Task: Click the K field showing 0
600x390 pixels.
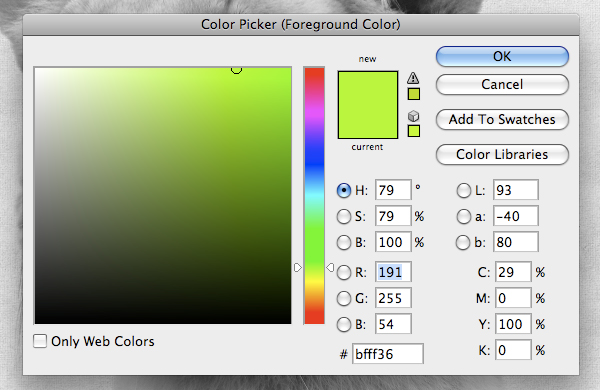Action: click(x=513, y=350)
